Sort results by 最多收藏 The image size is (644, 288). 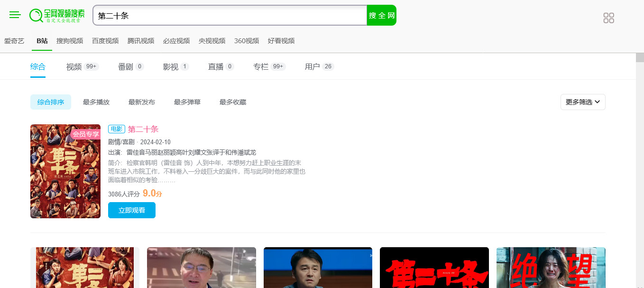pyautogui.click(x=233, y=102)
